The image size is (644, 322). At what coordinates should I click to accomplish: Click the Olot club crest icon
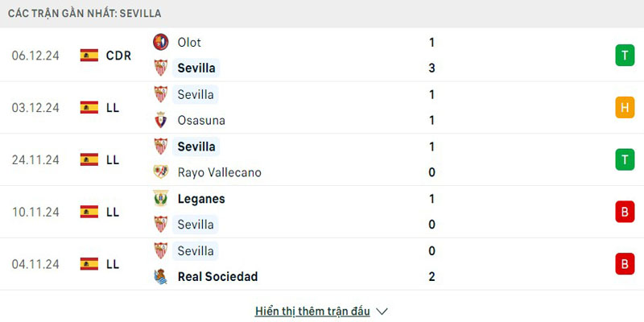pos(161,42)
